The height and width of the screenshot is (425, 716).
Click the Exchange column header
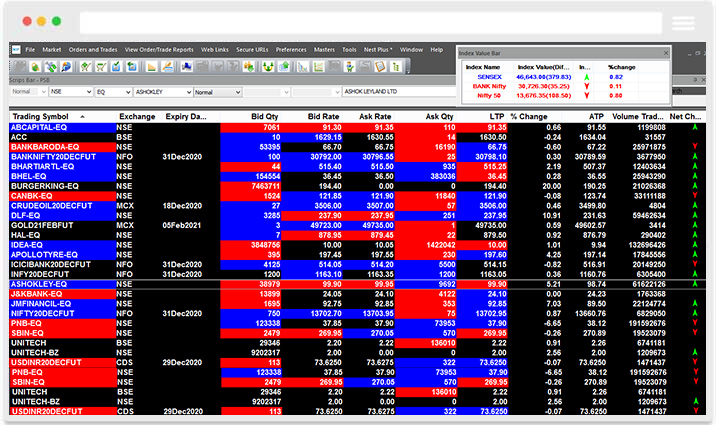(x=137, y=116)
